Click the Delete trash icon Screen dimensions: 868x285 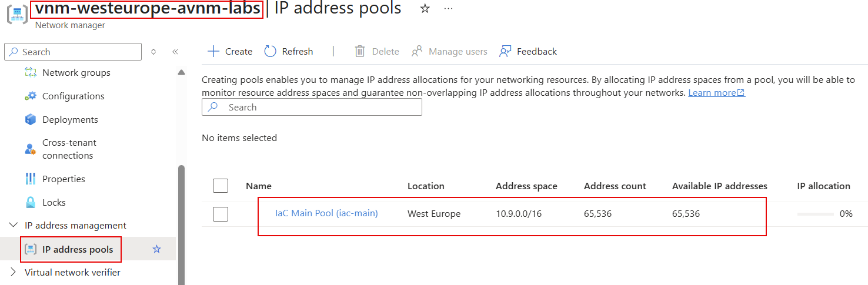(360, 52)
